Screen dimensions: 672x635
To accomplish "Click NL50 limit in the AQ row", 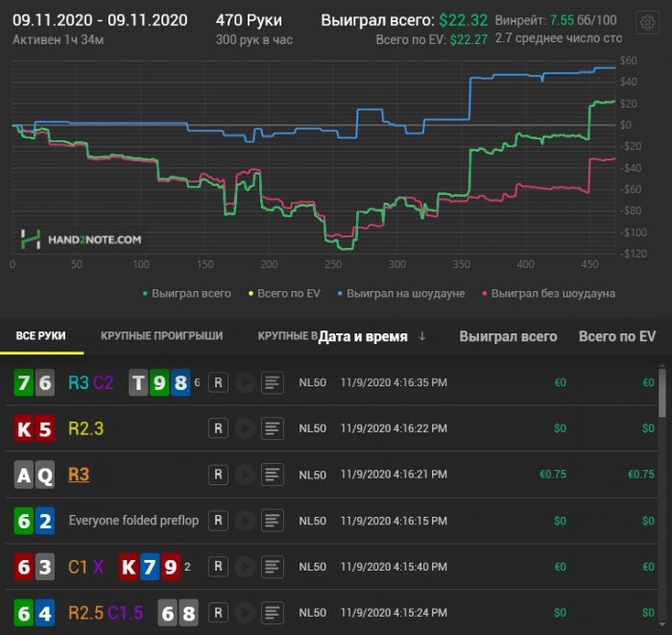I will pos(312,475).
